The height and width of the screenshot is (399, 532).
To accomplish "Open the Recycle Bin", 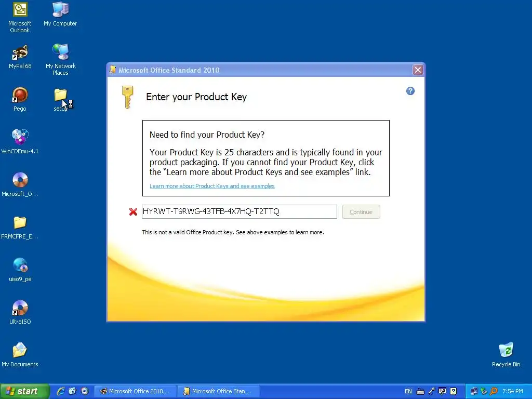I will [x=506, y=355].
